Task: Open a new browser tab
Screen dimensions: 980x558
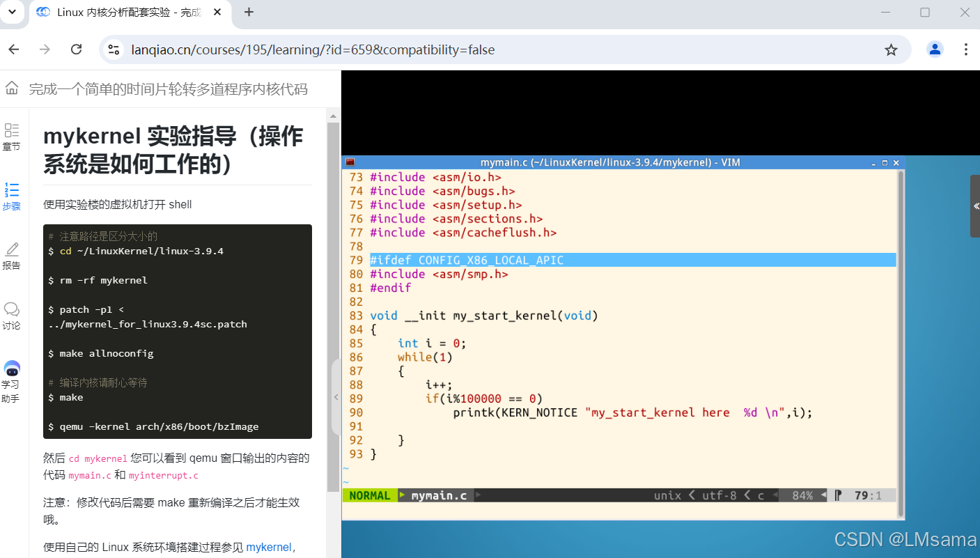Action: pyautogui.click(x=249, y=12)
